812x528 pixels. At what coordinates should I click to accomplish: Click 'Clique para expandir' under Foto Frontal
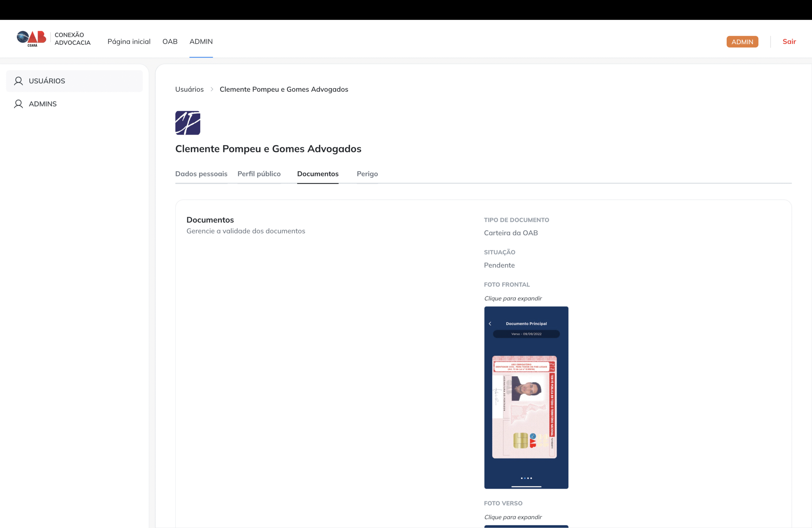[x=513, y=298]
